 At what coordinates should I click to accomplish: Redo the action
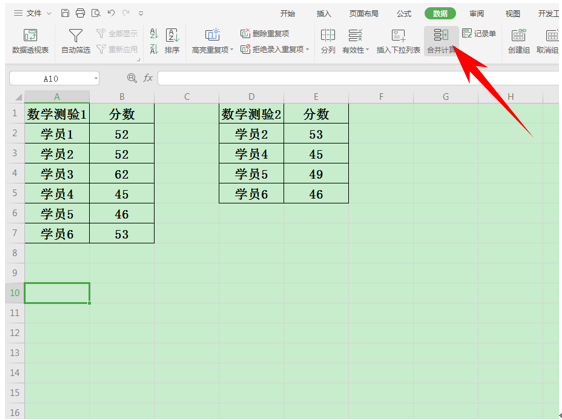[126, 13]
